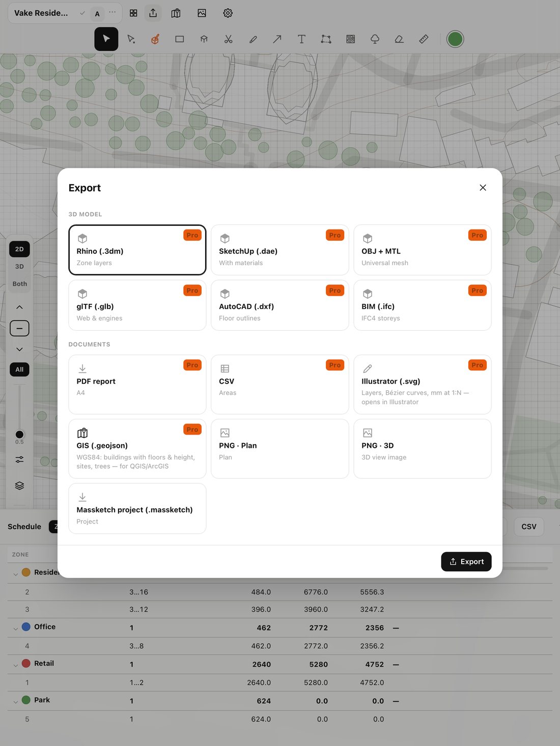560x746 pixels.
Task: Pick the building shape tool
Action: [204, 39]
